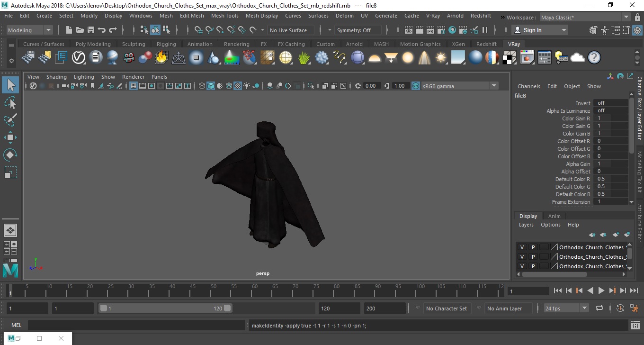Screen dimensions: 644x345
Task: Click the V-Ray fire volume grid shelf icon
Action: [x=161, y=58]
